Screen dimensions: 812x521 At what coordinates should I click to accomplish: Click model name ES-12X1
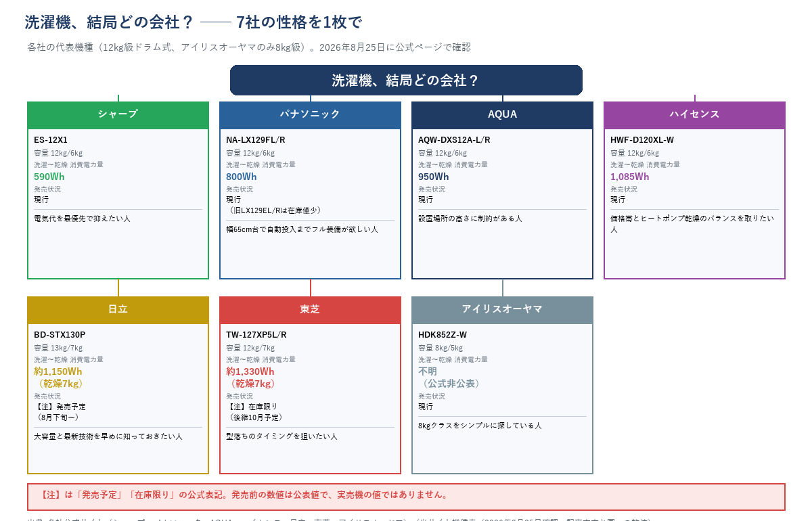(x=51, y=140)
